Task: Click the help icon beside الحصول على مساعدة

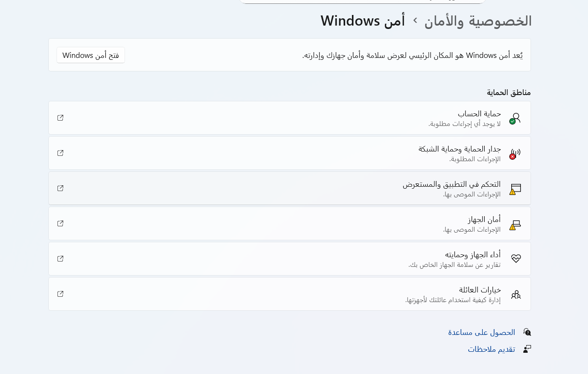Action: coord(527,332)
